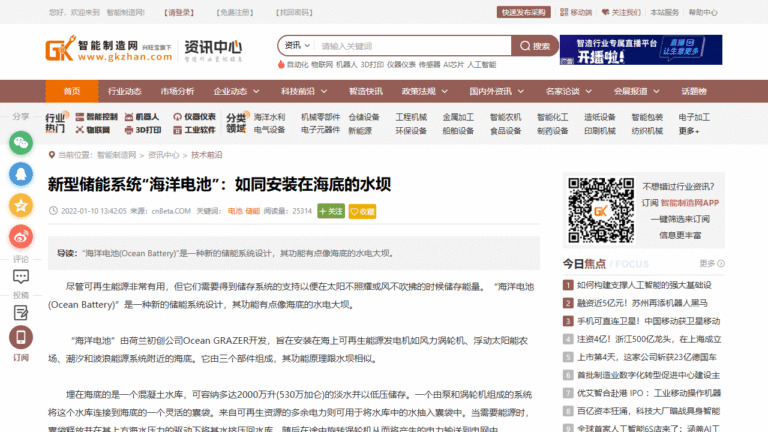
Task: Click the green +关注 follow button
Action: (x=330, y=211)
